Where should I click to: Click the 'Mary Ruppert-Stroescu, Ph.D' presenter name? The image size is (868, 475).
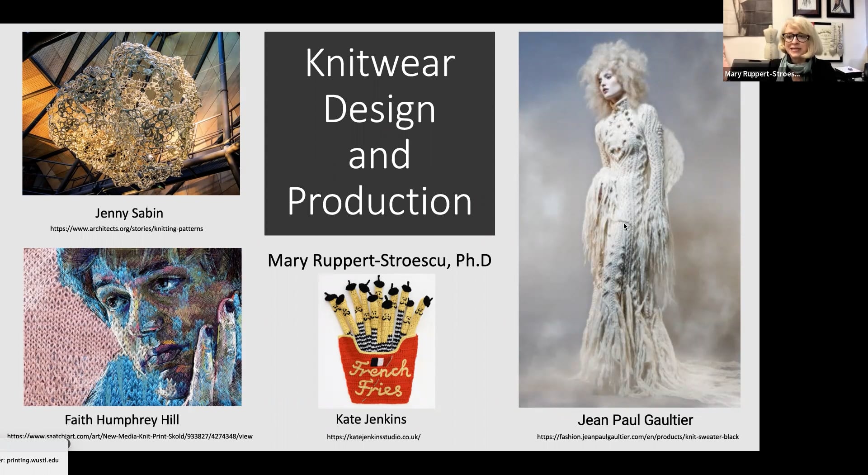click(380, 261)
